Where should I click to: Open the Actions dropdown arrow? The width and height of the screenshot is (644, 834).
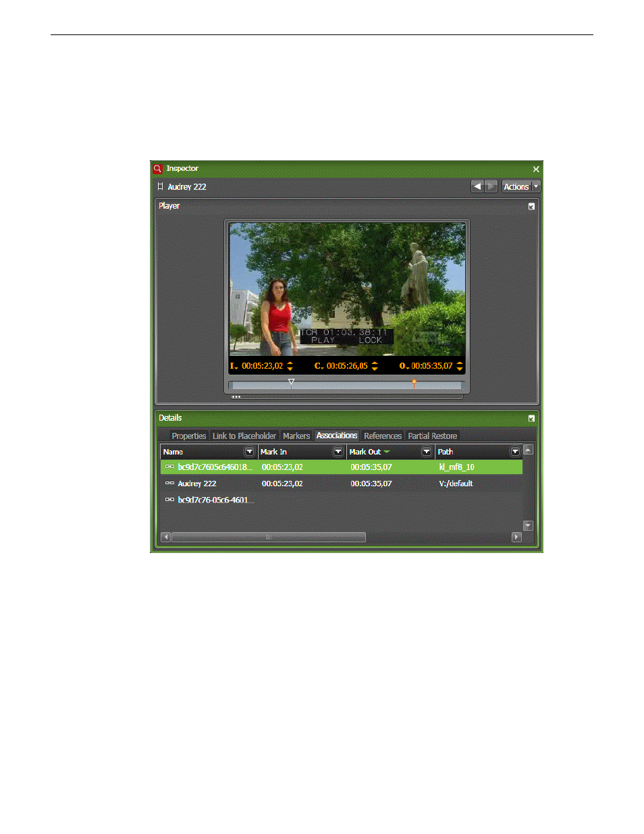[x=536, y=186]
